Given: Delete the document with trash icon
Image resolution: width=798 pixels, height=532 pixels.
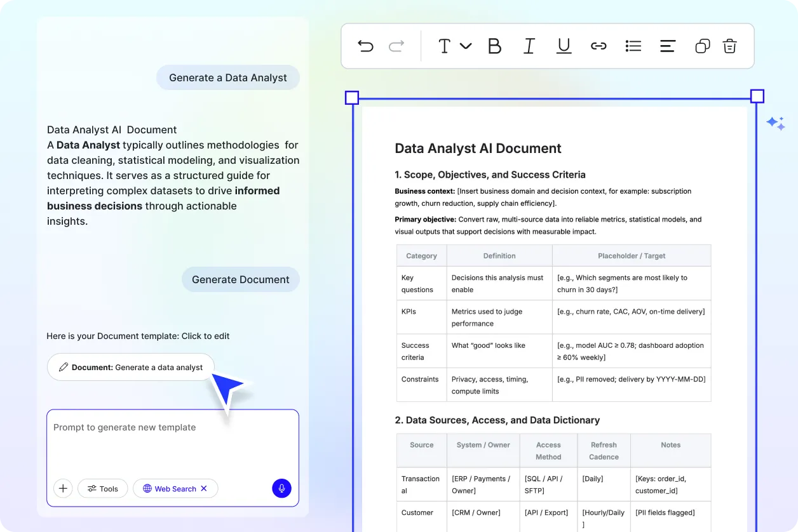Looking at the screenshot, I should point(729,46).
